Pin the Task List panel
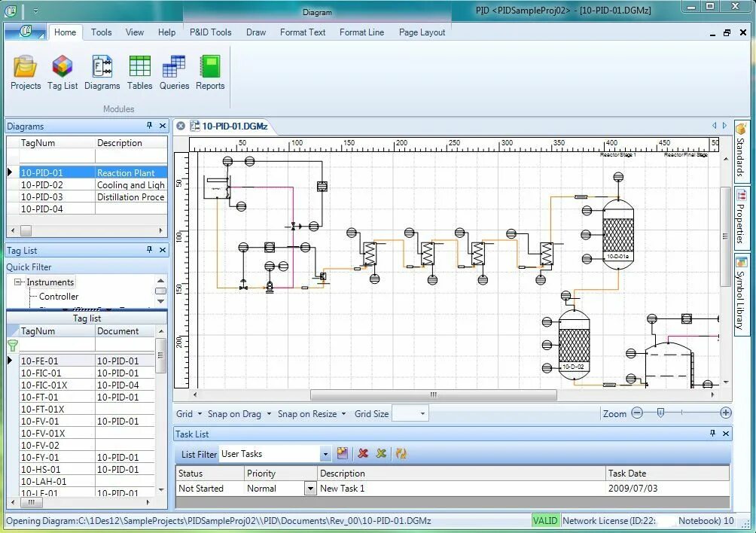Screen dimensions: 756x533 pyautogui.click(x=712, y=433)
